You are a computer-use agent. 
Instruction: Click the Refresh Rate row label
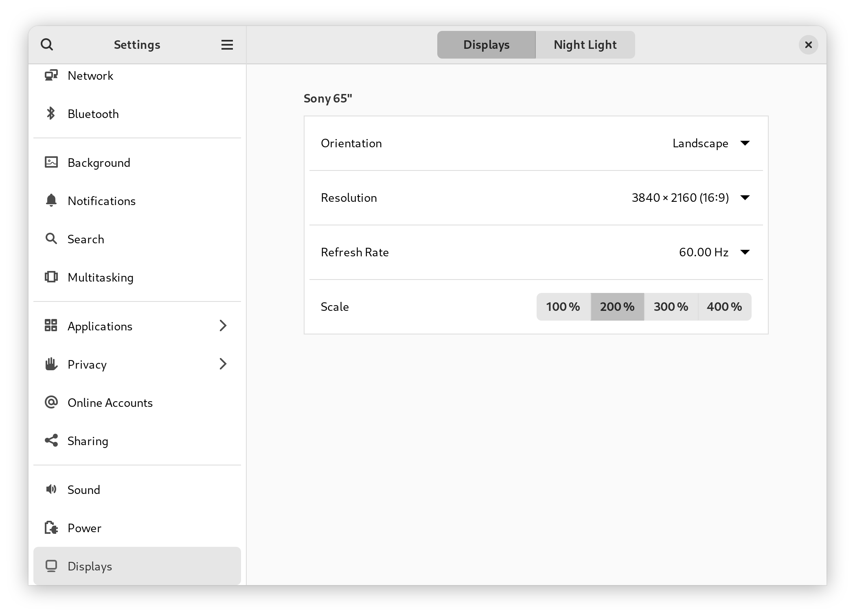coord(355,252)
